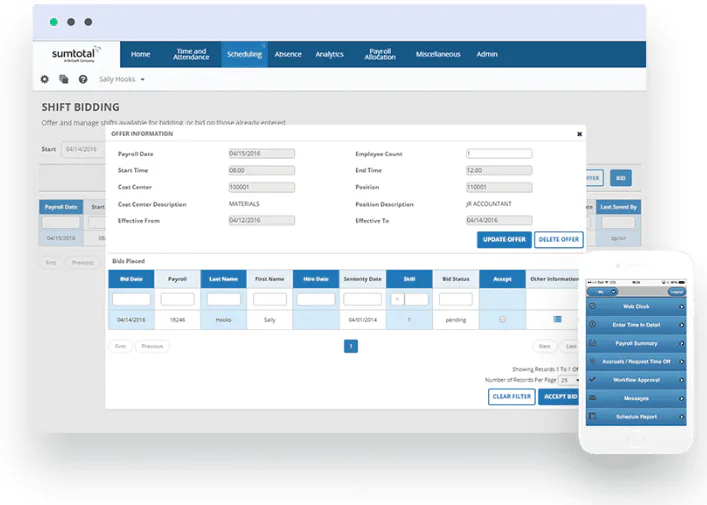Expand Schedule Report row arrow
707x505 pixels.
[681, 417]
